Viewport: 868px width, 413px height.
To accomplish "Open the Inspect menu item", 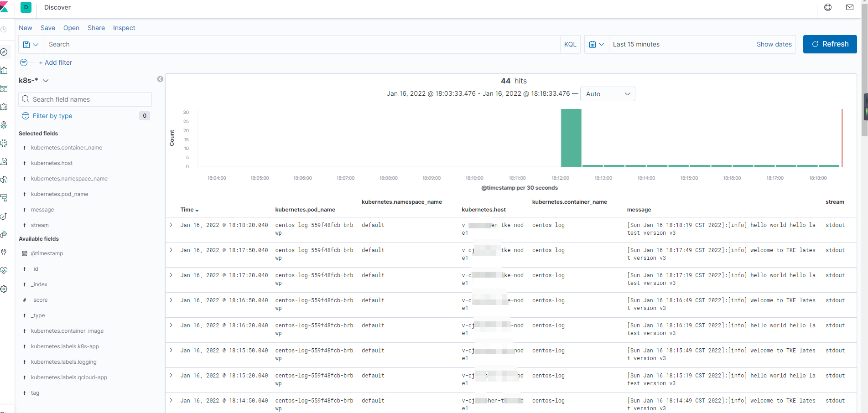I will 124,28.
